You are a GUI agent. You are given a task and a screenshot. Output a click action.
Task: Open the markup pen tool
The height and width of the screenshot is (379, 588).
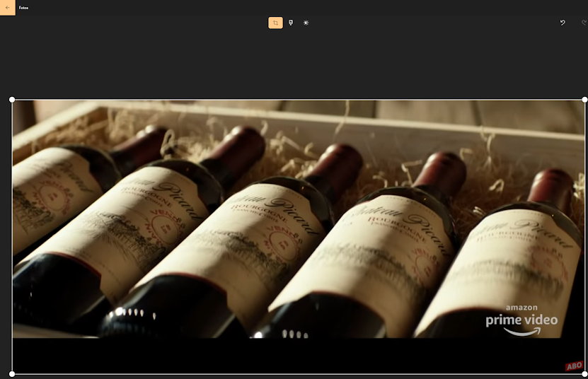[291, 23]
